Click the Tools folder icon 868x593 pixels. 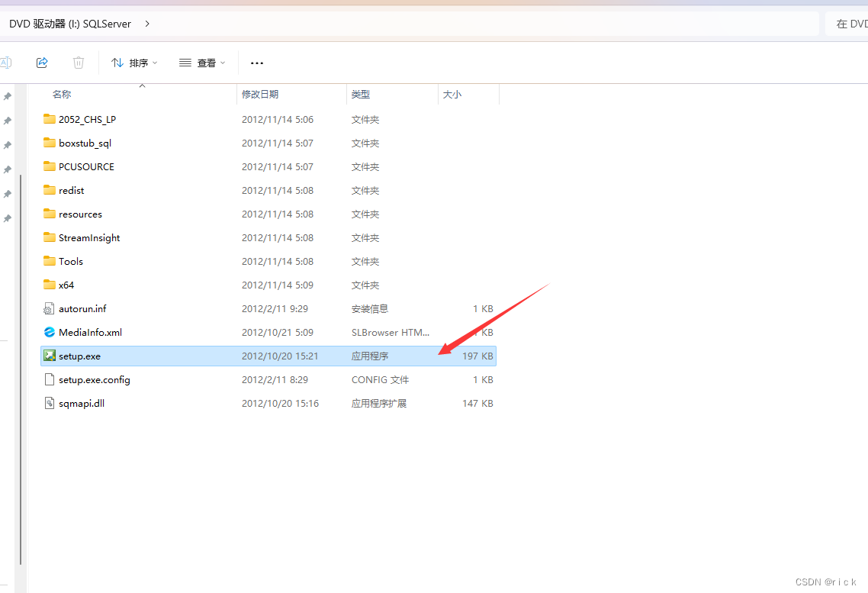tap(48, 261)
